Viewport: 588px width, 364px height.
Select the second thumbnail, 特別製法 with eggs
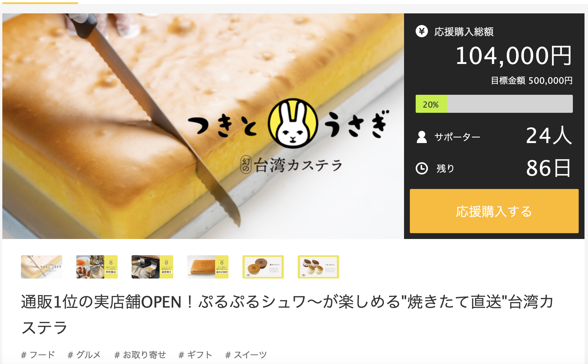[x=97, y=267]
